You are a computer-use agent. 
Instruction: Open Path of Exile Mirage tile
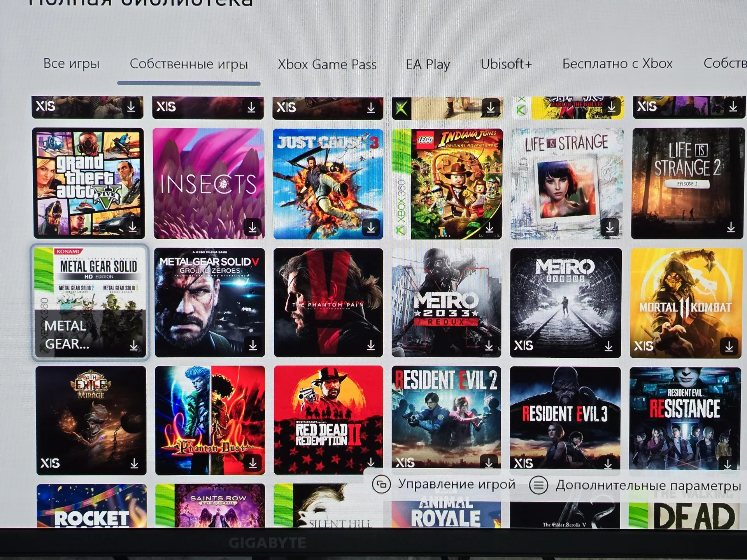[91, 420]
